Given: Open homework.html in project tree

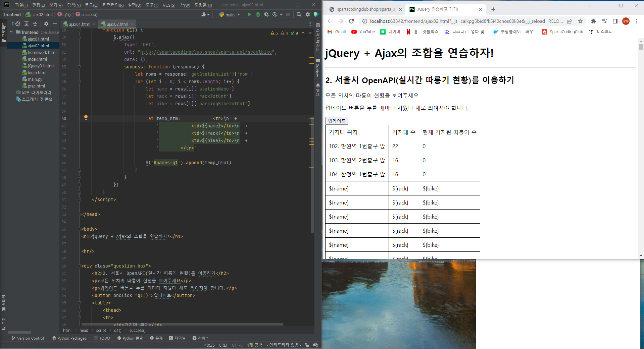Looking at the screenshot, I should point(39,52).
